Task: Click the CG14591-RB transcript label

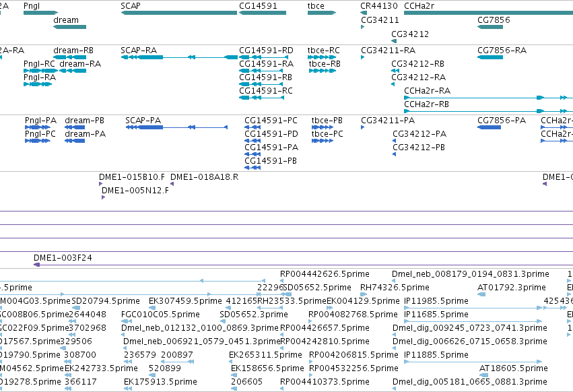Action: coord(266,77)
